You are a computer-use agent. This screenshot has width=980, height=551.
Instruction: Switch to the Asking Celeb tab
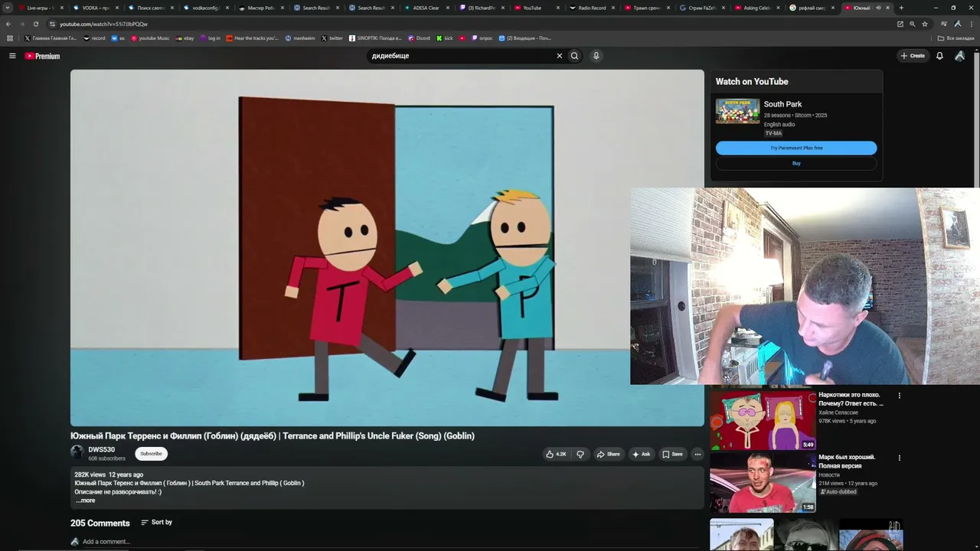coord(756,8)
